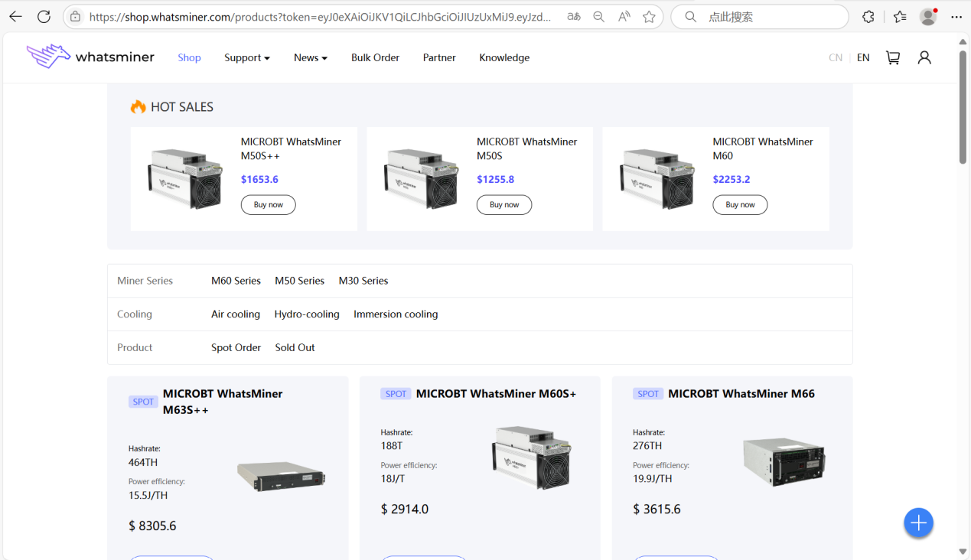Screen dimensions: 971x560
Task: Open the M60S+ product image
Action: tap(532, 457)
